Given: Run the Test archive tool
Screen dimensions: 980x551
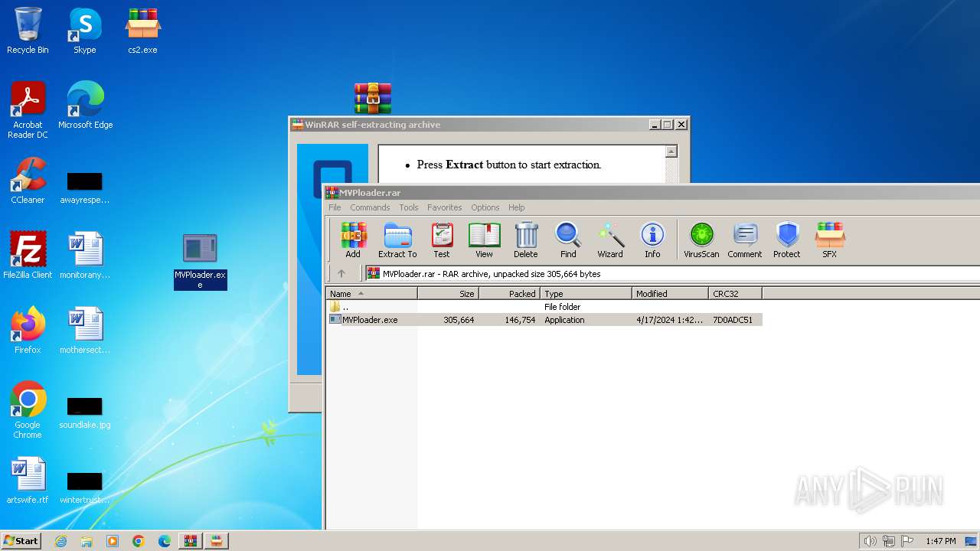Looking at the screenshot, I should [442, 240].
